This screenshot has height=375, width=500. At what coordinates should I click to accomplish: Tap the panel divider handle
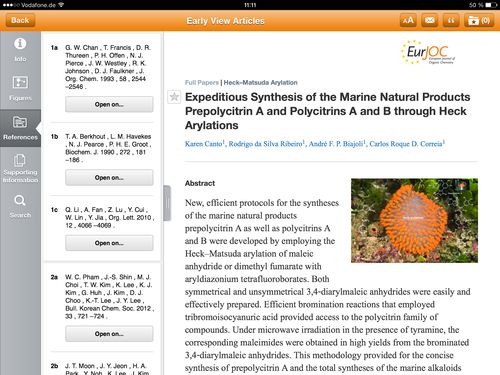tap(167, 203)
